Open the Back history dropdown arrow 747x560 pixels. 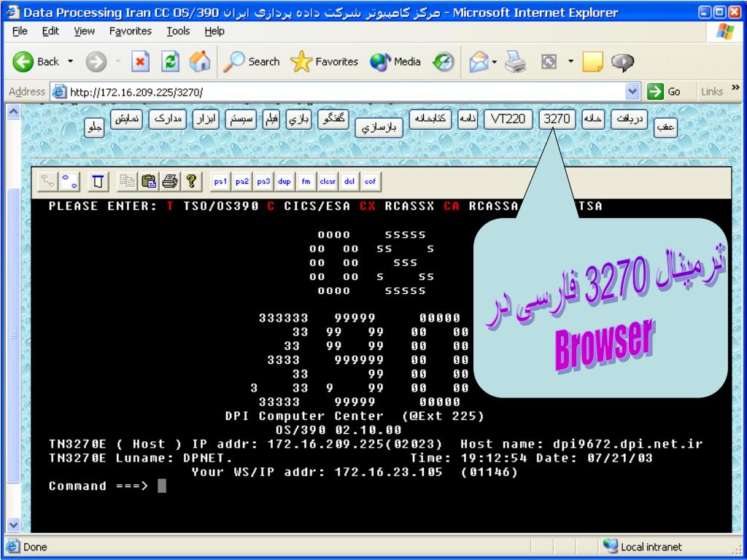pyautogui.click(x=71, y=61)
